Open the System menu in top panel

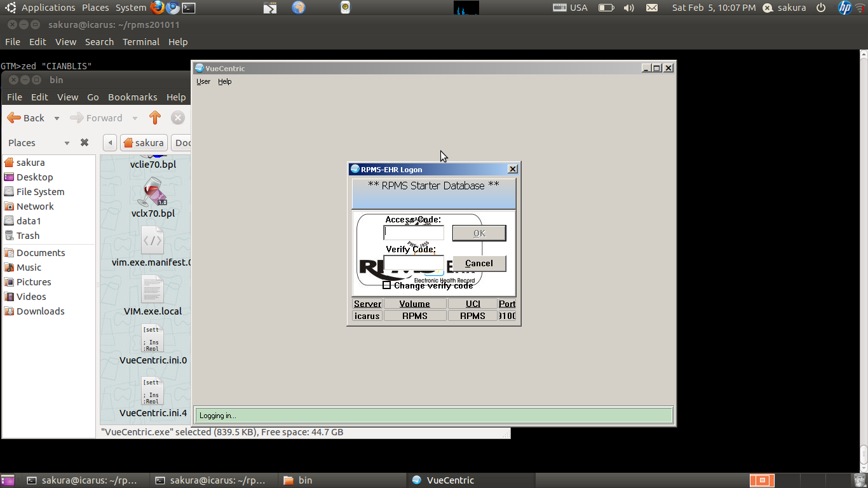tap(131, 8)
